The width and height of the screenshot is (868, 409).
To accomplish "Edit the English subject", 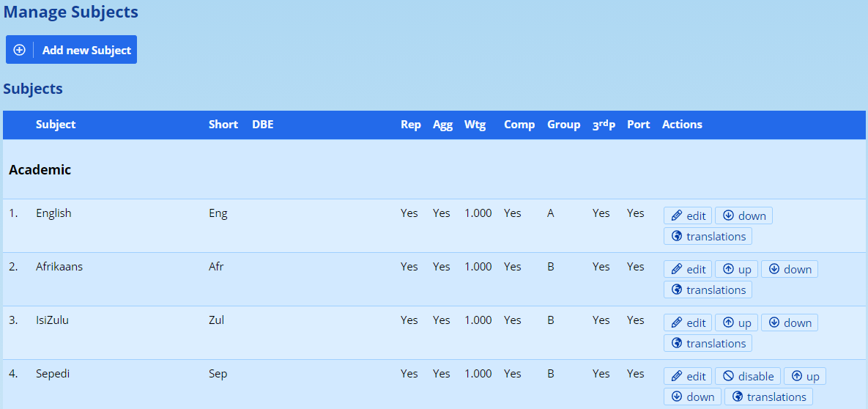I will (x=688, y=215).
